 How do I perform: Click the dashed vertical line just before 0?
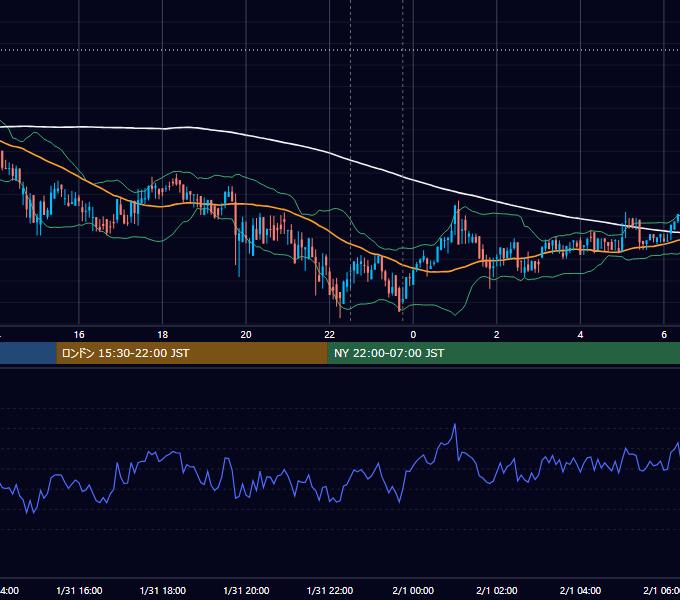pos(403,160)
